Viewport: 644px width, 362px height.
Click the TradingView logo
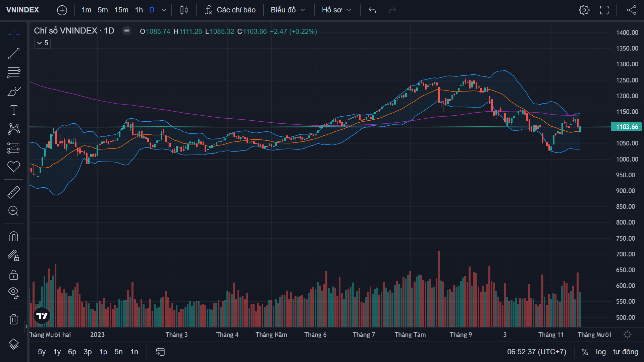pos(42,316)
